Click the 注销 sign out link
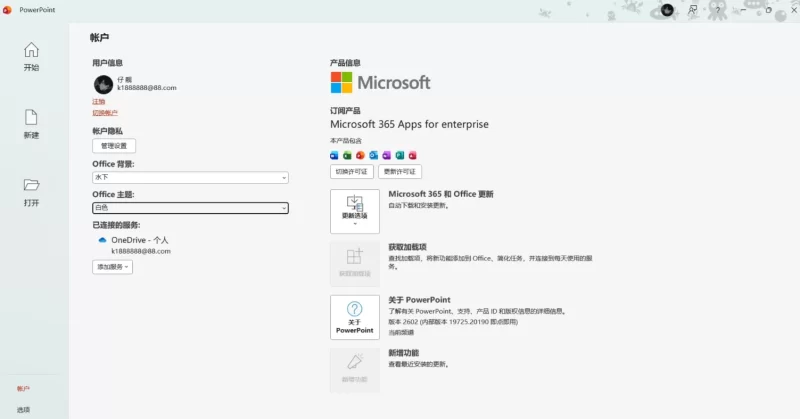 point(98,102)
